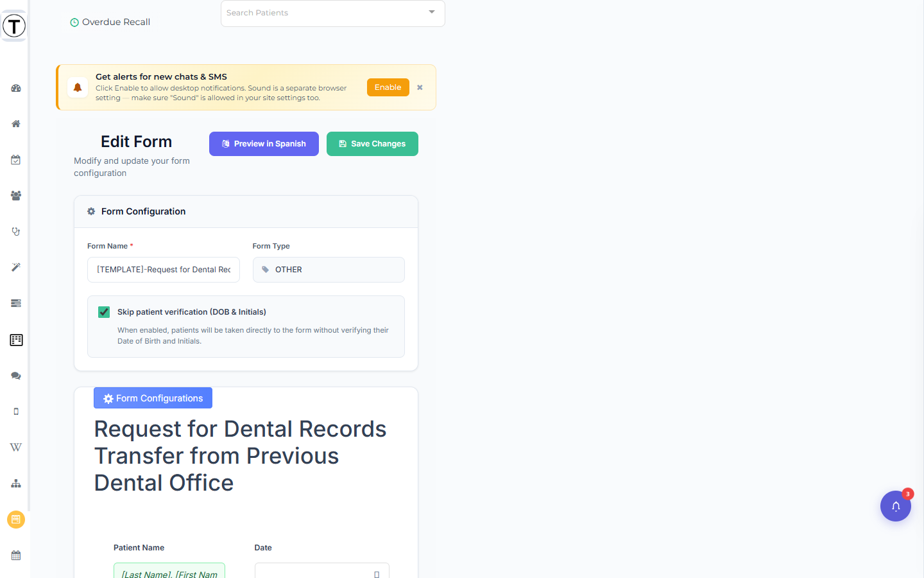Open the notification bell with red badge
The image size is (924, 578).
pos(896,506)
